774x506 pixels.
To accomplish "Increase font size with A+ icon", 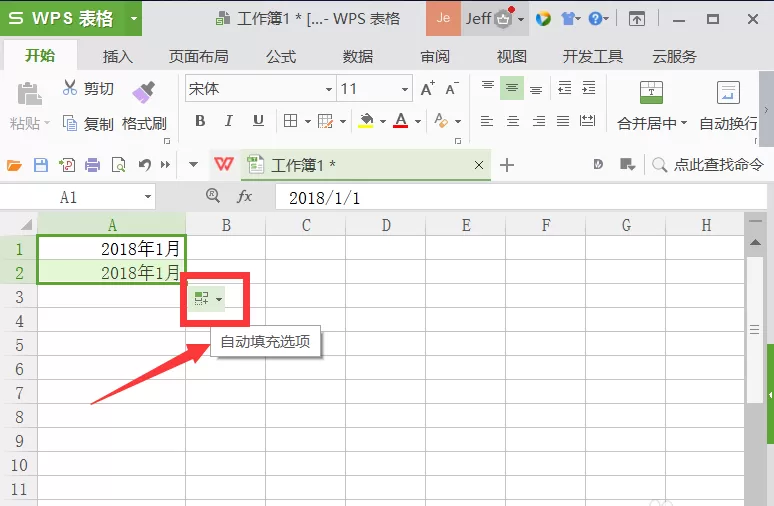I will click(x=427, y=89).
